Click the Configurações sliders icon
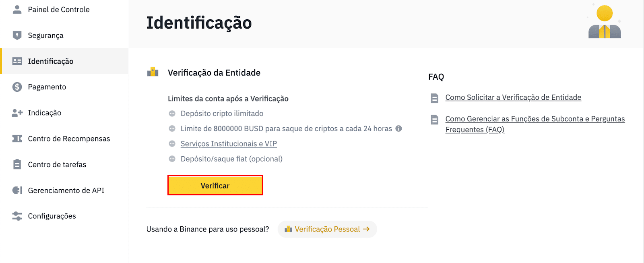 tap(17, 216)
